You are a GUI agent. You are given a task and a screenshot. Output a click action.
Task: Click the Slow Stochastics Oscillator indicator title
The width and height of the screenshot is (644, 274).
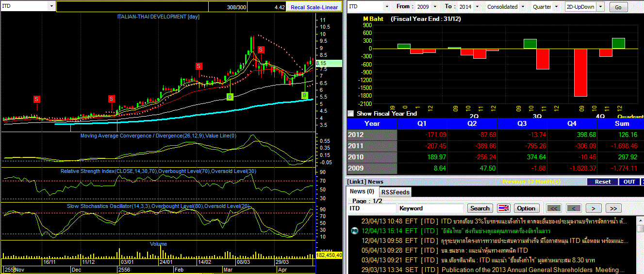[x=158, y=206]
